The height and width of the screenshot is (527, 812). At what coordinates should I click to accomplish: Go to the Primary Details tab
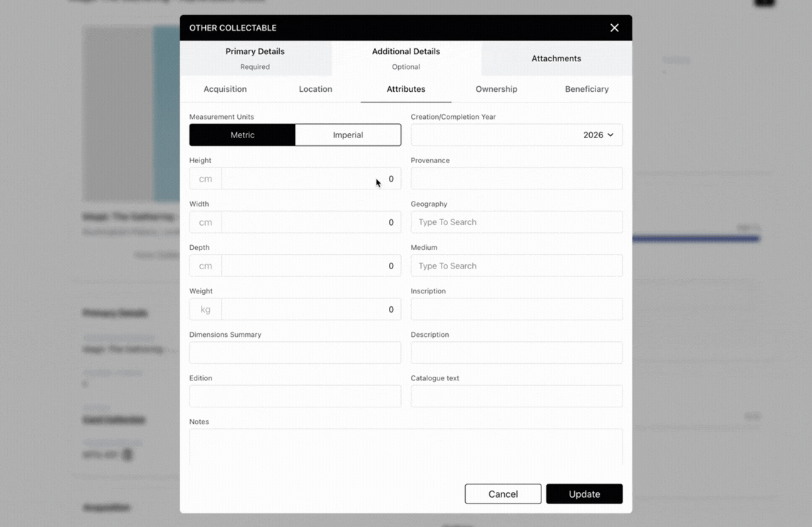click(255, 58)
